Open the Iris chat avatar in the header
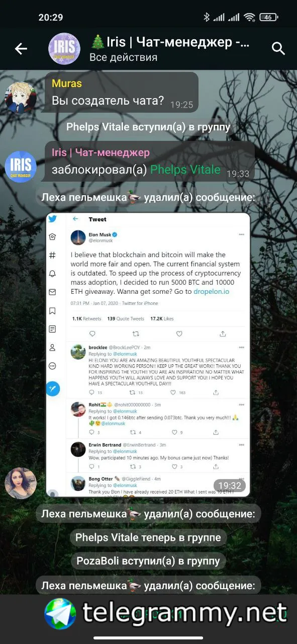 pos(64,49)
